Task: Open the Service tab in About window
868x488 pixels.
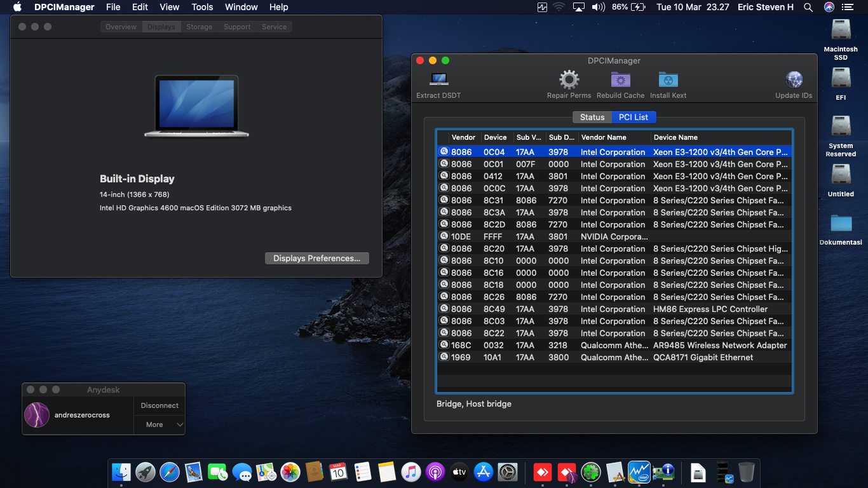Action: (x=274, y=27)
